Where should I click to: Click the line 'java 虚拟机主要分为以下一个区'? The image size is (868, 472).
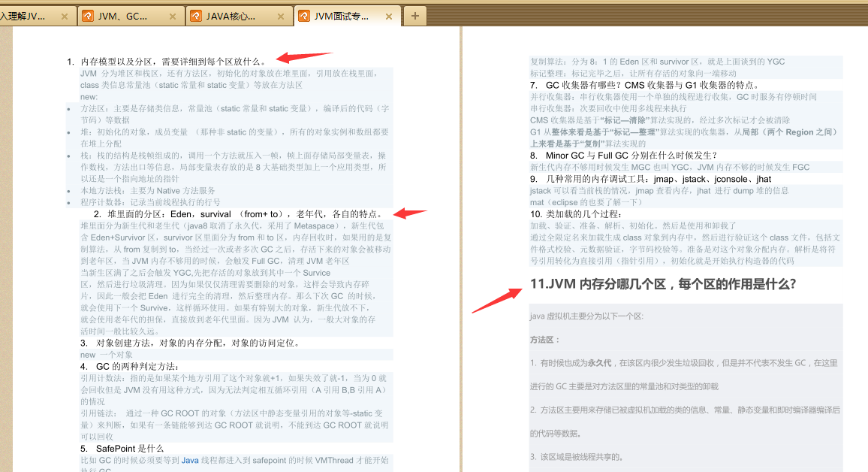pyautogui.click(x=586, y=316)
